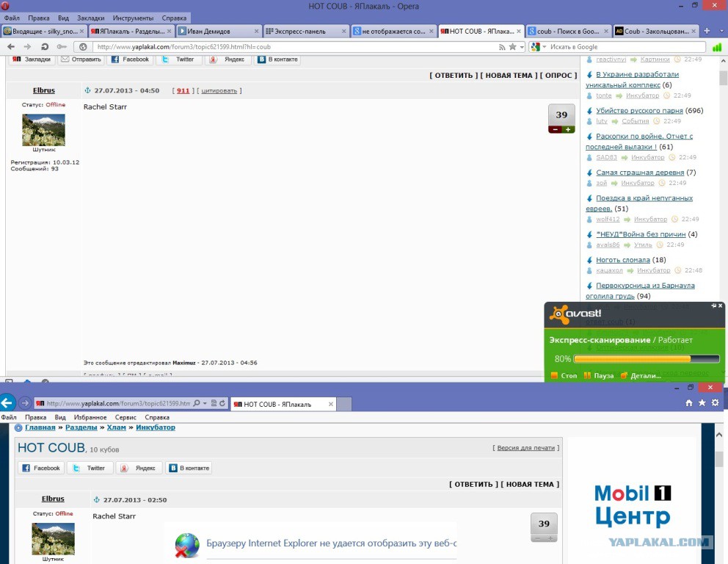The image size is (728, 564).
Task: Click the IE address bar search magnifier
Action: [197, 403]
